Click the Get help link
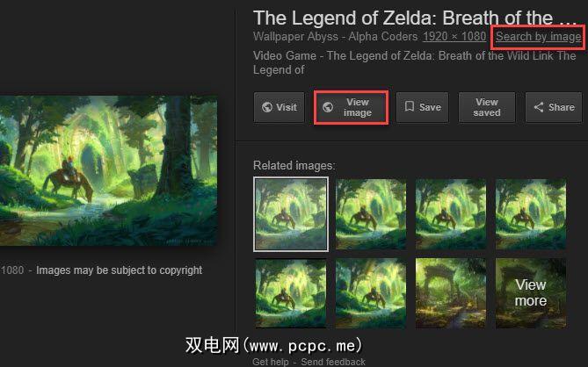Image resolution: width=588 pixels, height=367 pixels. point(271,362)
